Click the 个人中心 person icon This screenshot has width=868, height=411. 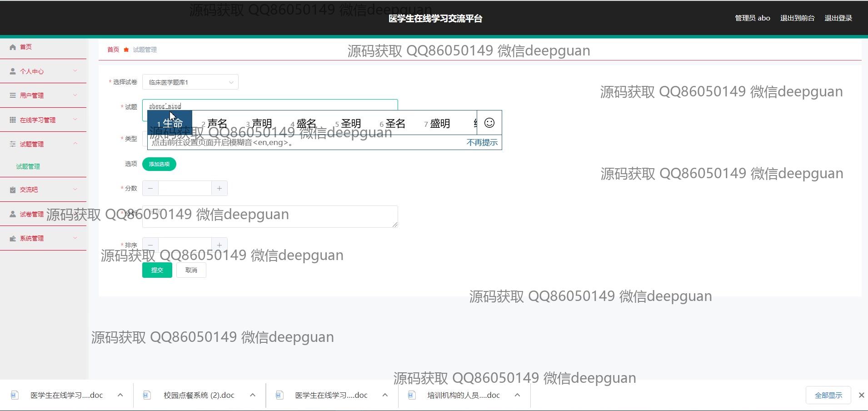point(13,71)
